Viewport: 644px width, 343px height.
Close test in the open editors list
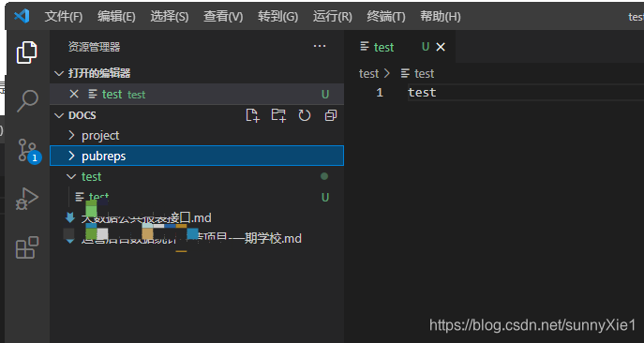coord(74,94)
